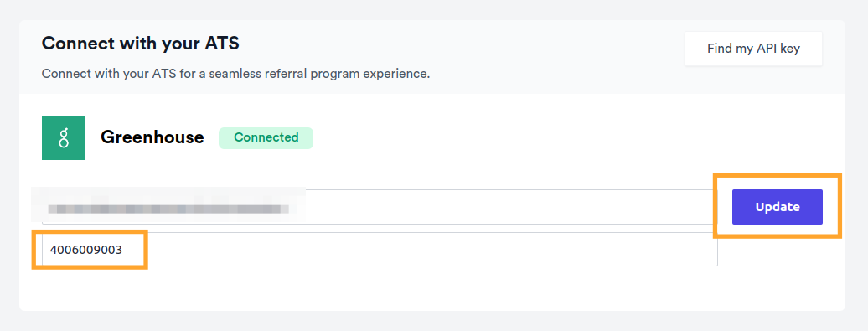This screenshot has width=868, height=331.
Task: Click the word Connected in the green pill
Action: click(x=266, y=137)
